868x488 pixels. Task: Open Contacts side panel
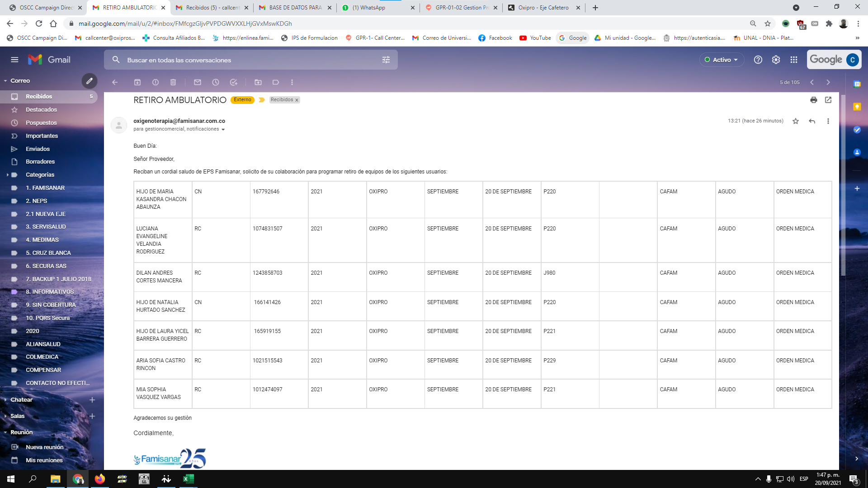coord(857,152)
